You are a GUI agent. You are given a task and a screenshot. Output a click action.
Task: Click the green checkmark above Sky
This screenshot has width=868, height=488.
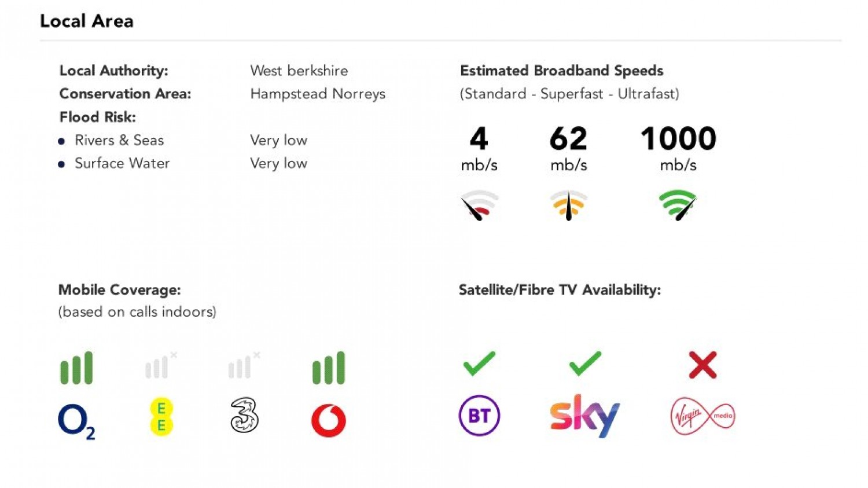point(585,364)
